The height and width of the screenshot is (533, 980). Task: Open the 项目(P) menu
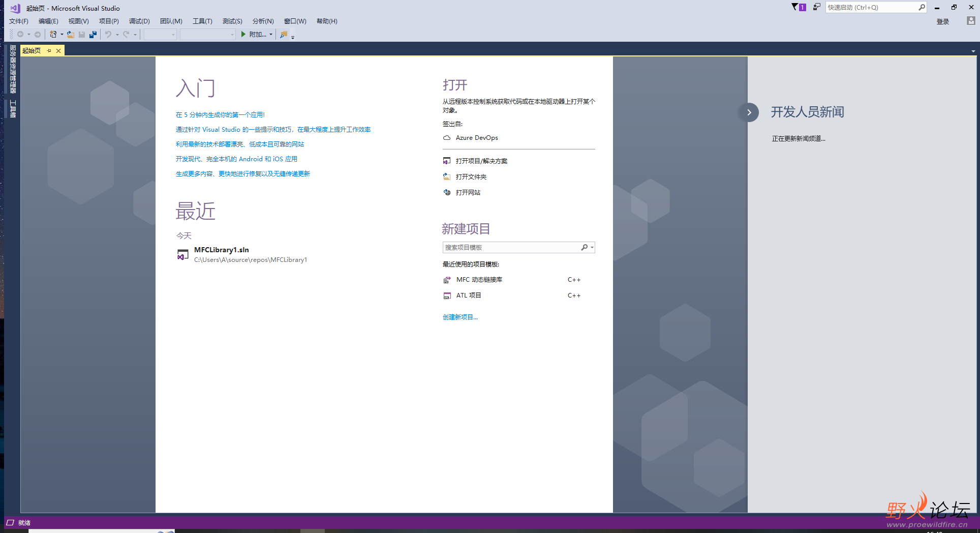click(x=109, y=21)
